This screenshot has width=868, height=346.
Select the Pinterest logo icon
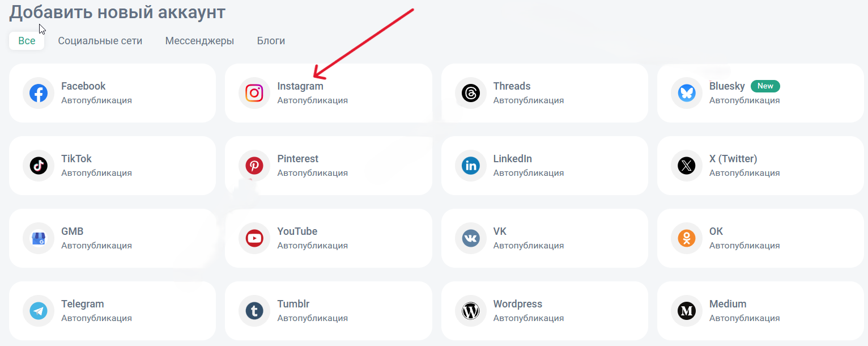coord(254,166)
